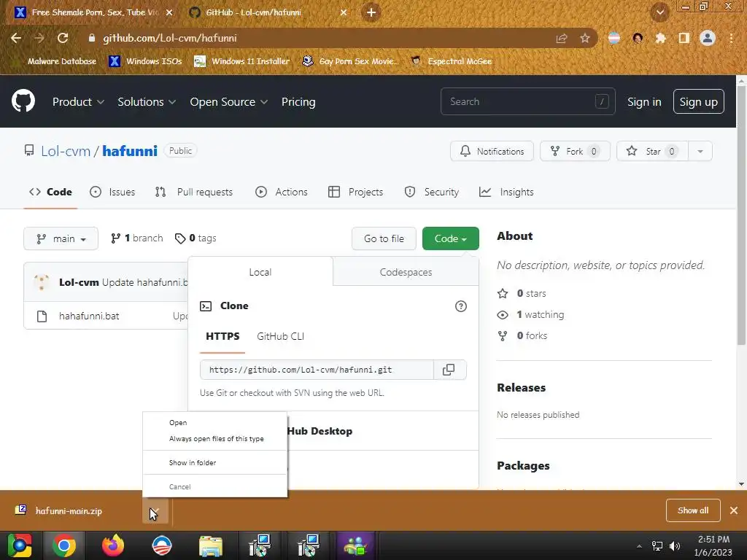
Task: Open the share page icon in address bar
Action: [562, 38]
